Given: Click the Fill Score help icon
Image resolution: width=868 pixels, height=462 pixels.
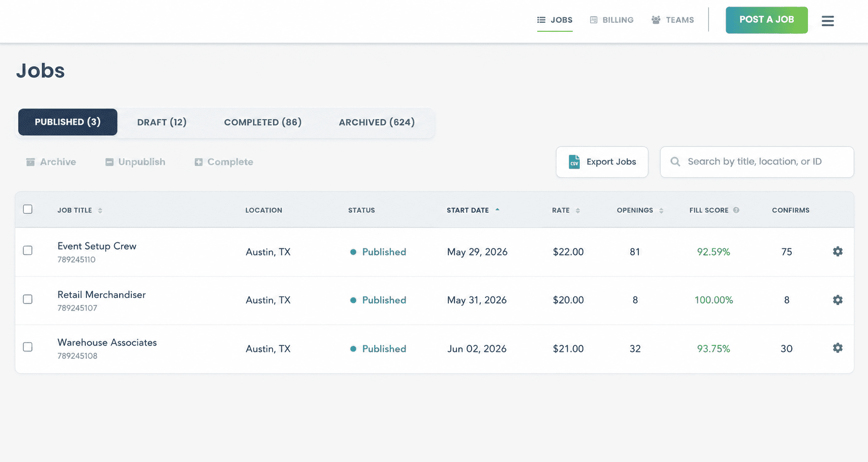Looking at the screenshot, I should click(x=736, y=210).
